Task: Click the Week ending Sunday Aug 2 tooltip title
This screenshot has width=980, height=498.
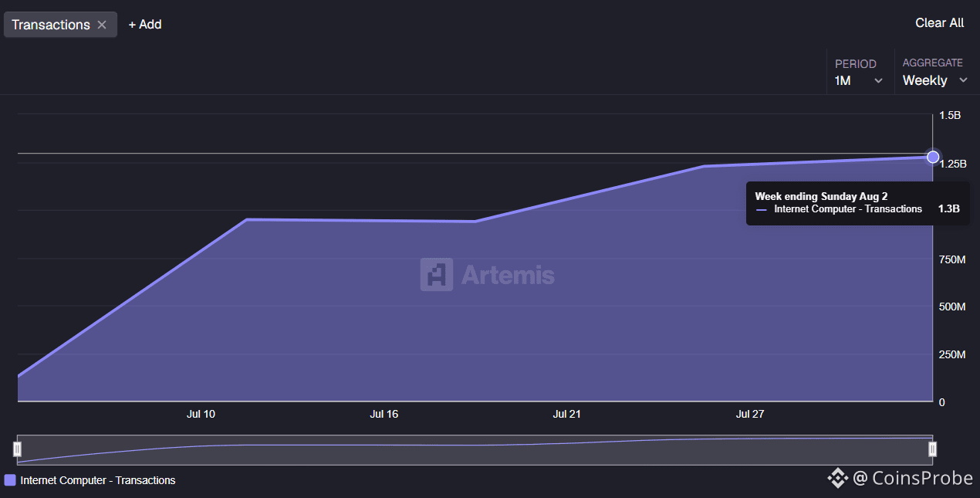Action: 821,196
